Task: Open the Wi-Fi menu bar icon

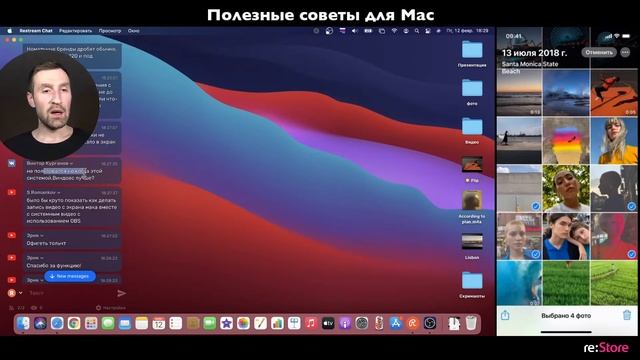Action: (394, 31)
